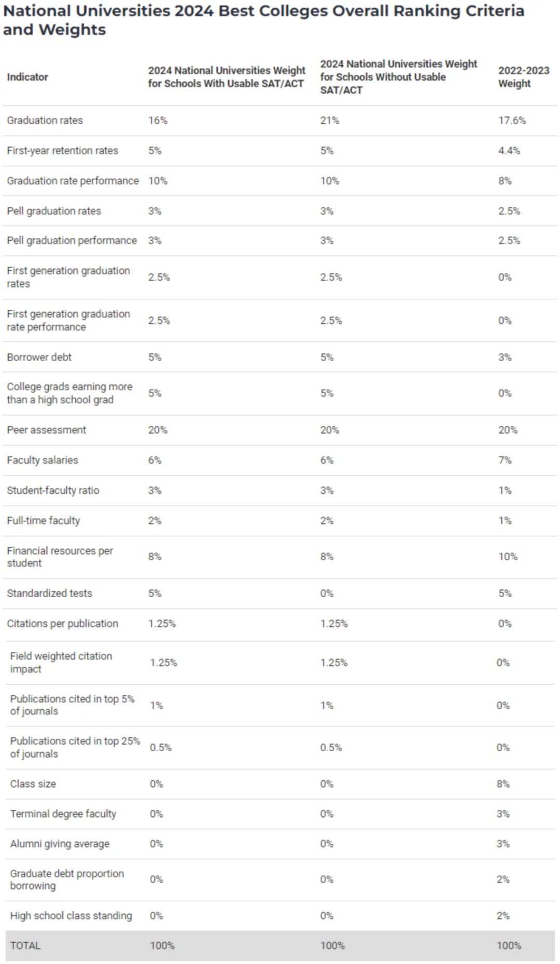Viewport: 560px width, 964px height.
Task: Click the 17.6% Graduation rates 2022-2023 value
Action: tap(512, 120)
